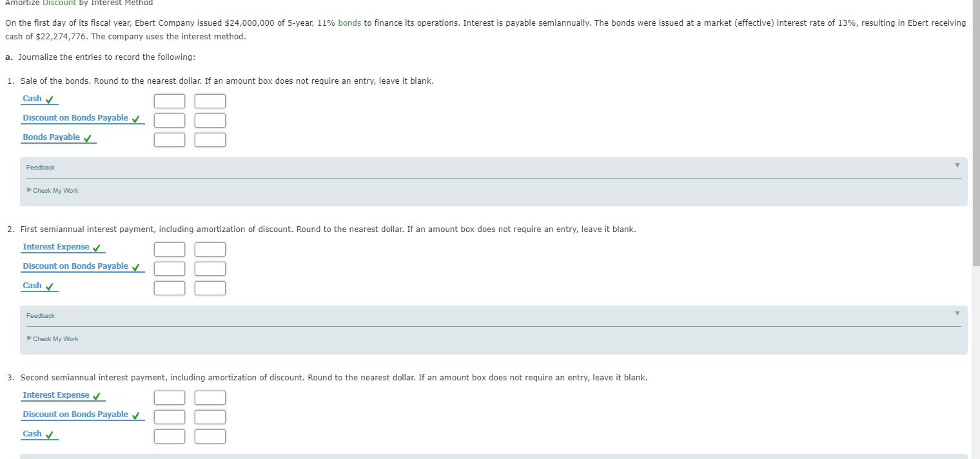Click the checkmark beside Bonds Payable

86,137
